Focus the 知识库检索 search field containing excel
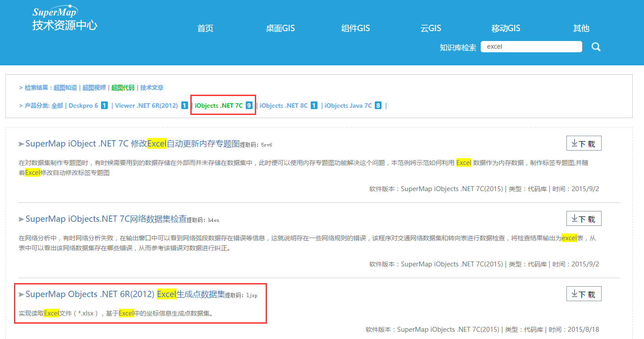 coord(531,47)
